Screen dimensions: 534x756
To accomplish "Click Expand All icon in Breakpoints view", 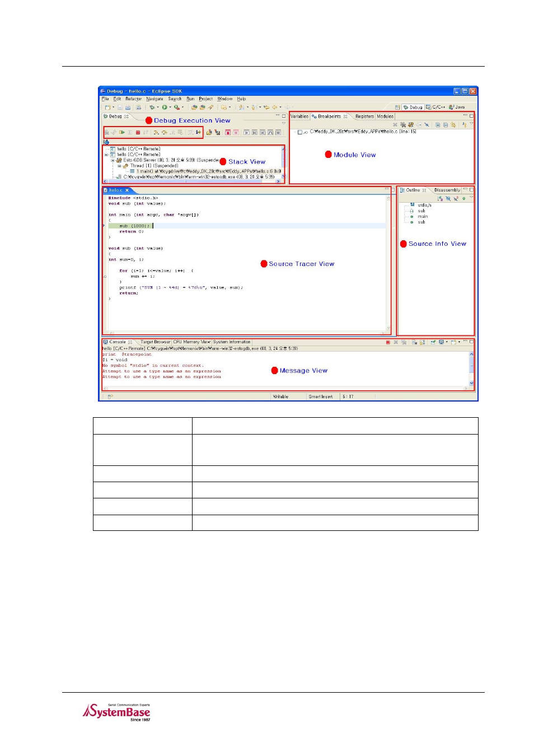I will click(x=438, y=125).
